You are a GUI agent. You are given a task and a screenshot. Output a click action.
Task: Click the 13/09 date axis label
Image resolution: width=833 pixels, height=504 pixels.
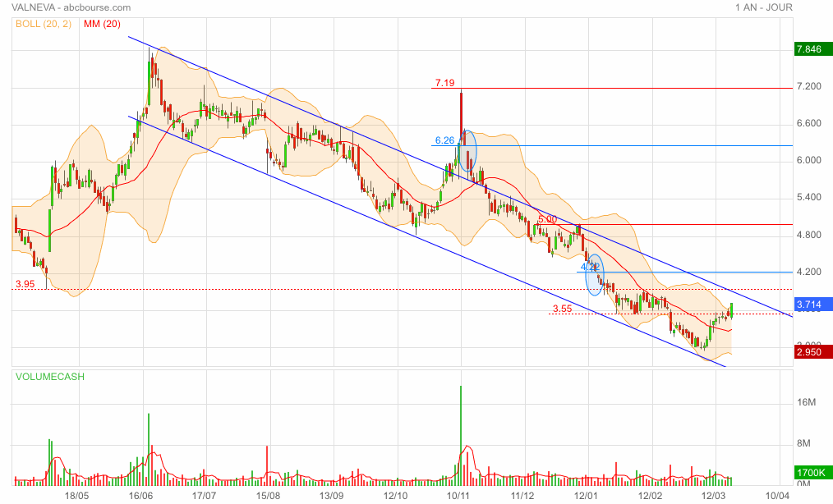point(332,496)
